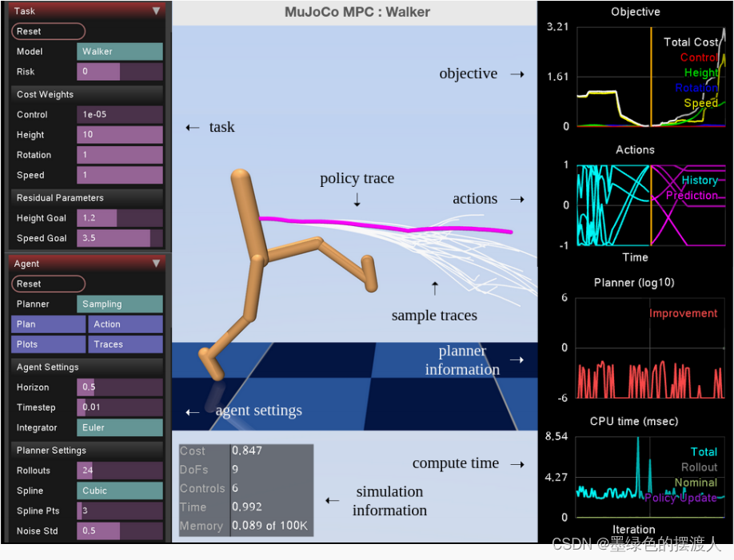Adjust the Rollouts slider
This screenshot has height=560, width=734.
120,471
